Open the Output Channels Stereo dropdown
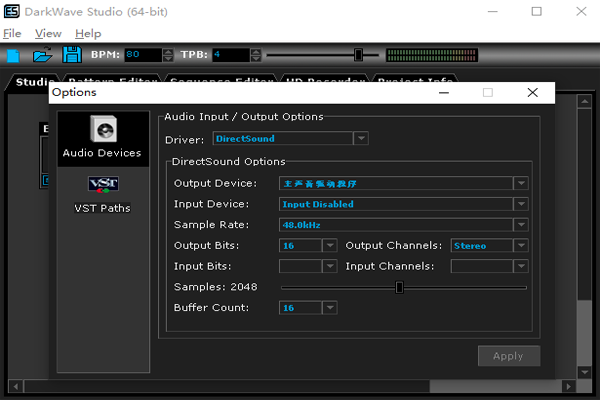 (x=521, y=245)
